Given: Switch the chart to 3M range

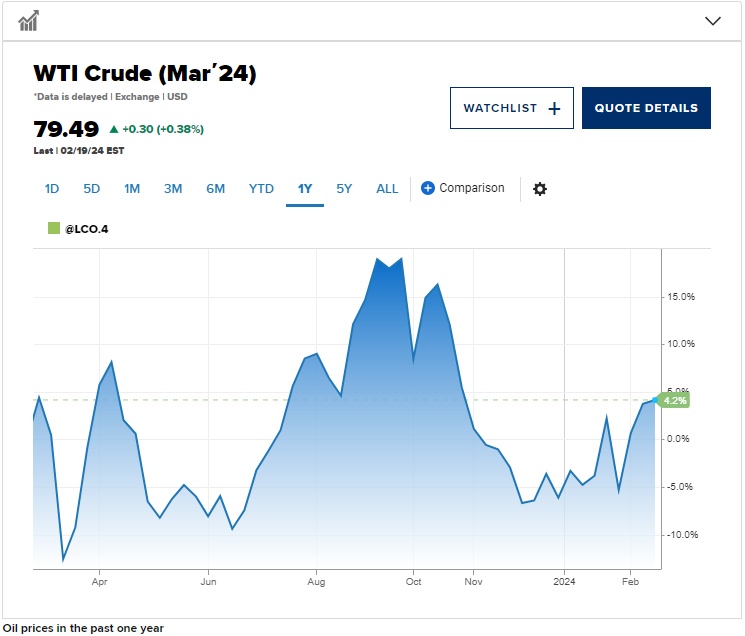Looking at the screenshot, I should click(x=173, y=188).
